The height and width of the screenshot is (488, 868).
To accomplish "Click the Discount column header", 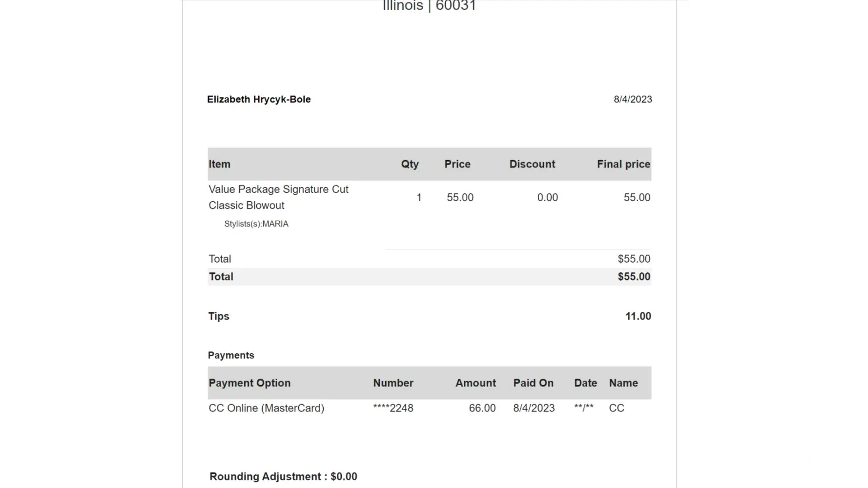I will (x=532, y=164).
